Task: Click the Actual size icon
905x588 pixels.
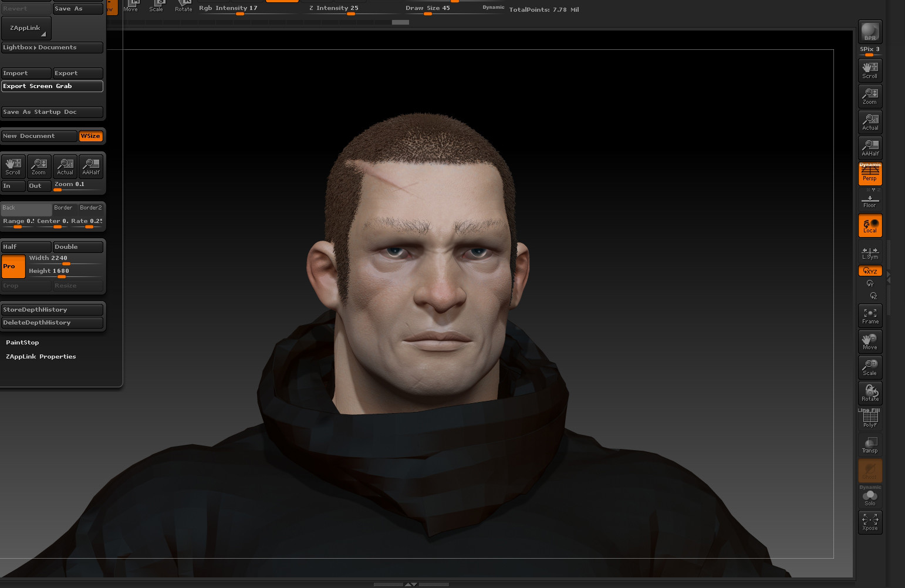Action: (869, 121)
